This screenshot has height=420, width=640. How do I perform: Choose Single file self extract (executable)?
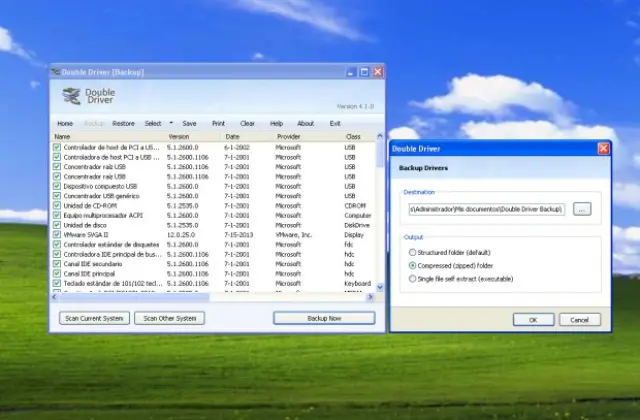pos(414,279)
